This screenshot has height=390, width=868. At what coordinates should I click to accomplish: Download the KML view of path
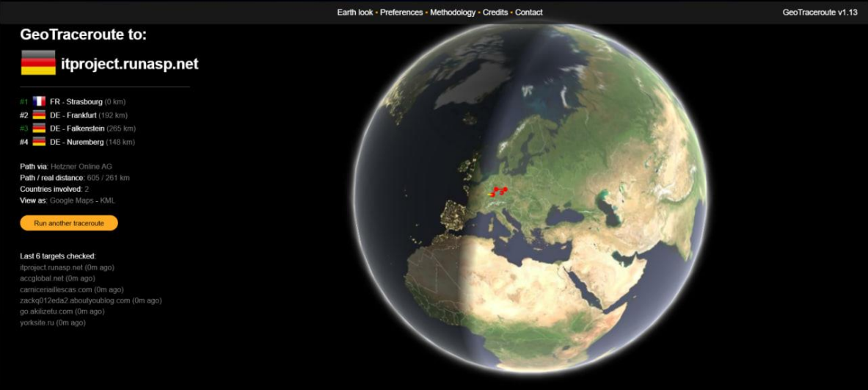107,201
